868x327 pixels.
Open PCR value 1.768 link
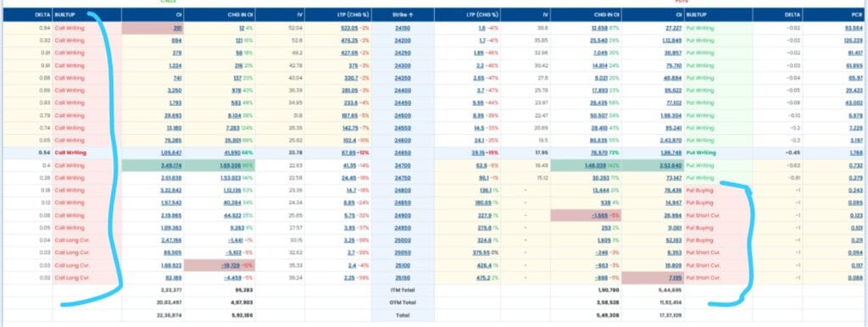856,152
